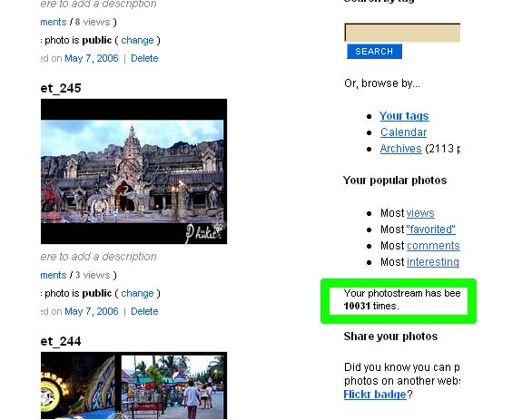Open May 7, 2006 date under et_245
This screenshot has height=420, width=532.
coord(92,311)
